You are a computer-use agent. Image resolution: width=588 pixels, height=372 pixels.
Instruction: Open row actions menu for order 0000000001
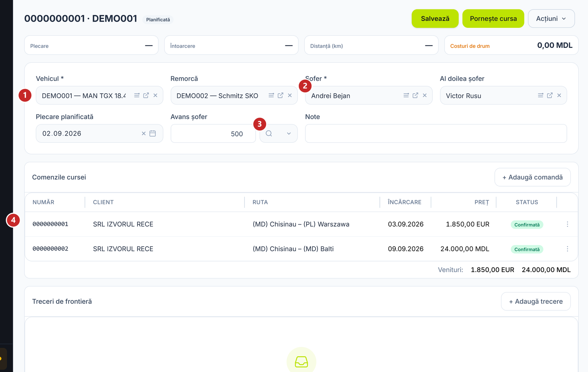(x=567, y=224)
